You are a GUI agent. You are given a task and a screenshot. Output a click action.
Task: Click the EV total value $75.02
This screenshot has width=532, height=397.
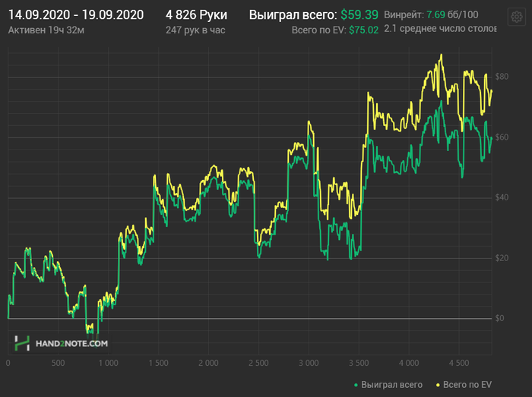click(364, 30)
